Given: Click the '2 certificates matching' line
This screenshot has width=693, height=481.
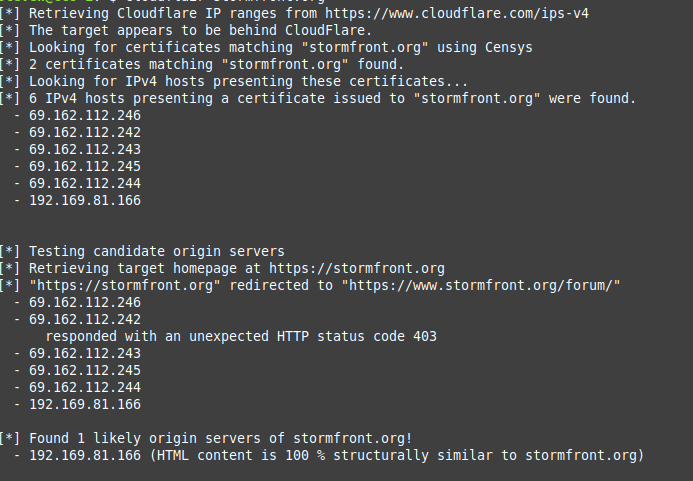Looking at the screenshot, I should [202, 65].
